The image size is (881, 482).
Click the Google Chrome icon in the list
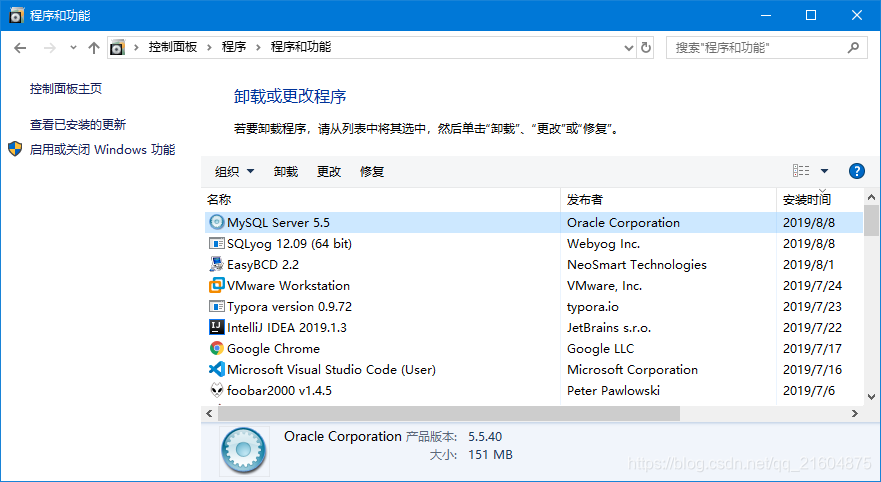tap(216, 348)
